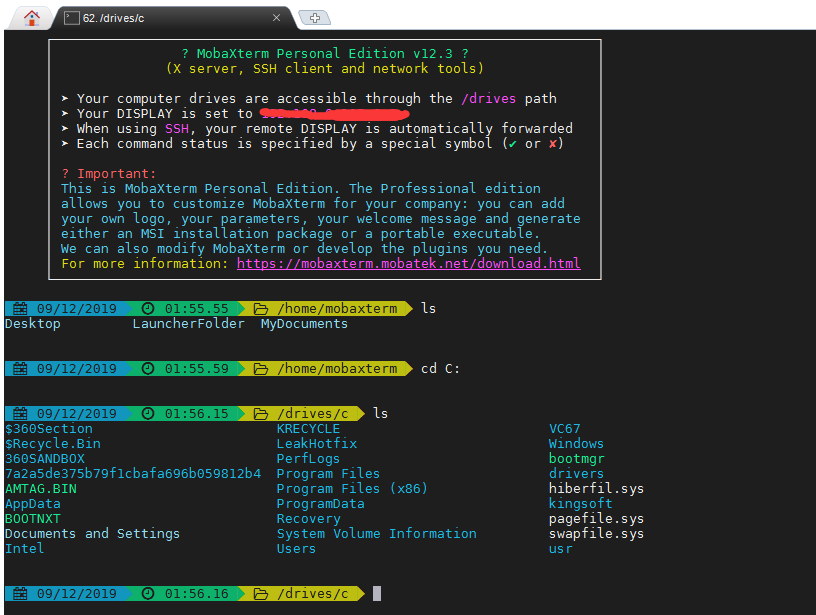The width and height of the screenshot is (816, 615).
Task: Click the 'usr' folder name
Action: pos(560,549)
